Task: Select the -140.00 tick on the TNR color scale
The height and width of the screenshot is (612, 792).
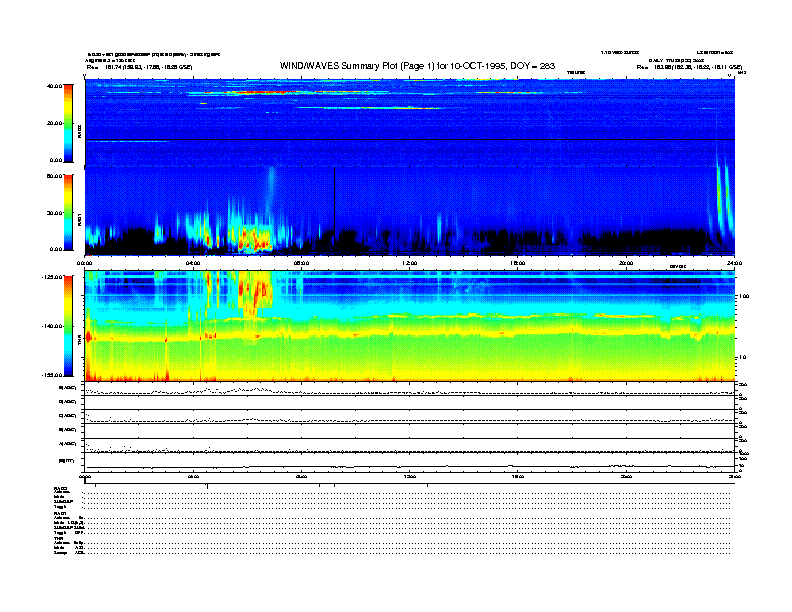Action: 52,326
